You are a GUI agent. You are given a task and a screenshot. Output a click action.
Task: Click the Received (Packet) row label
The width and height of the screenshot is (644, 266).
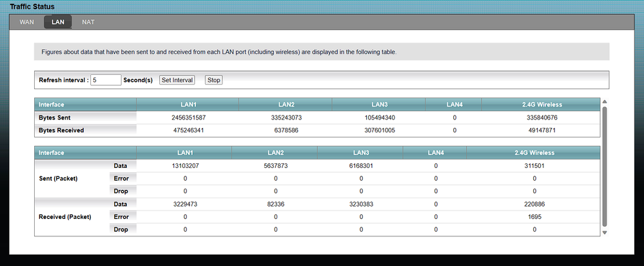[64, 216]
